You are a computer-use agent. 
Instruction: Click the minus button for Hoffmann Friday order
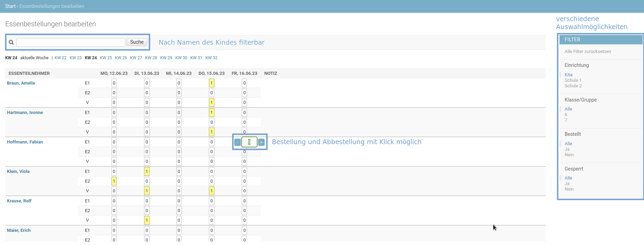(237, 142)
